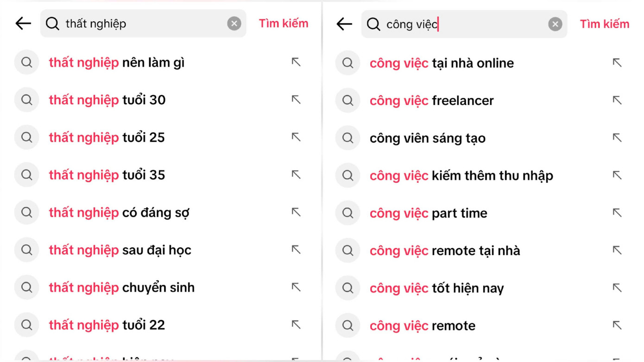Choose suggestion "công việc kiếm thêm thu nhập"
This screenshot has height=362, width=644.
click(461, 175)
